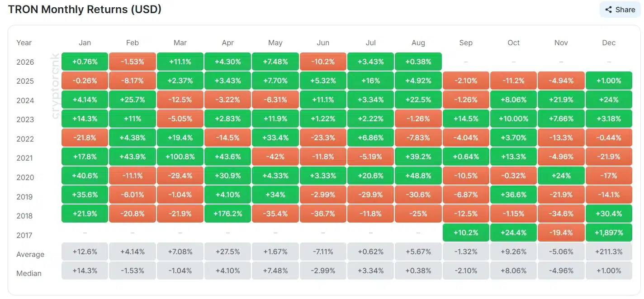This screenshot has height=299, width=644.
Task: Click the -42% May 2021 cell
Action: coord(275,156)
